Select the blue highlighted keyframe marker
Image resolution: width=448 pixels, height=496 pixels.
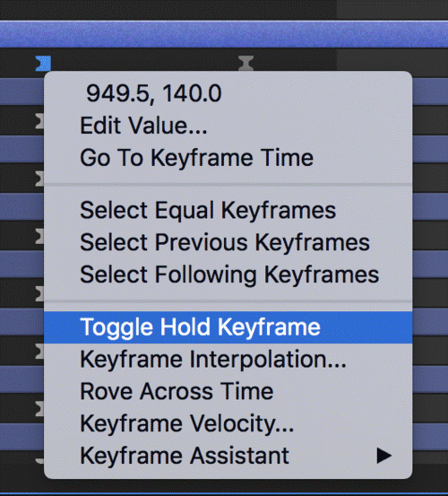tap(43, 64)
